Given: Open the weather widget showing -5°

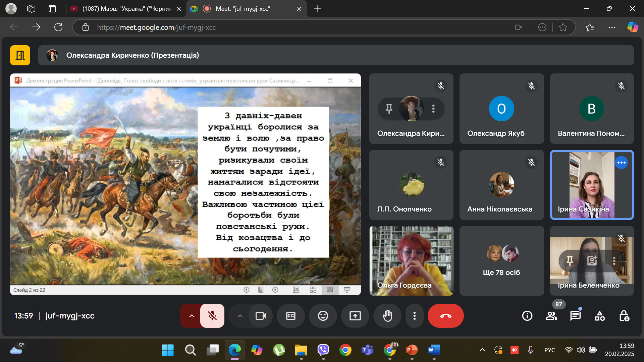Looking at the screenshot, I should pyautogui.click(x=17, y=349).
